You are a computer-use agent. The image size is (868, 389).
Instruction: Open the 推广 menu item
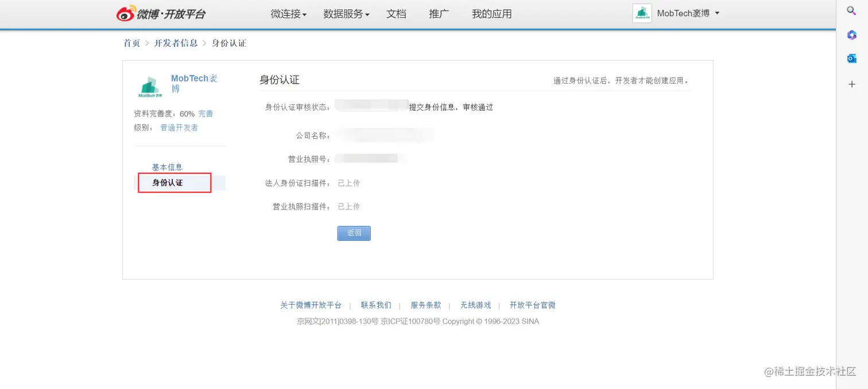pos(439,14)
